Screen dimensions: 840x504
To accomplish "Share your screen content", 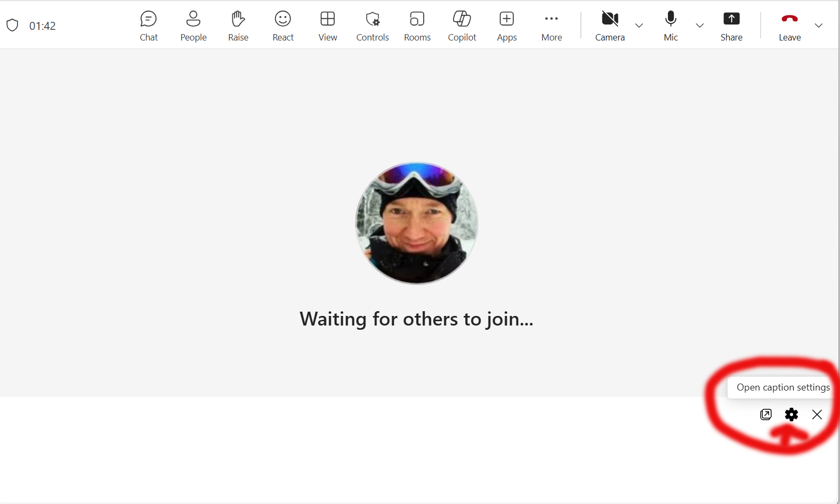I will pyautogui.click(x=731, y=26).
